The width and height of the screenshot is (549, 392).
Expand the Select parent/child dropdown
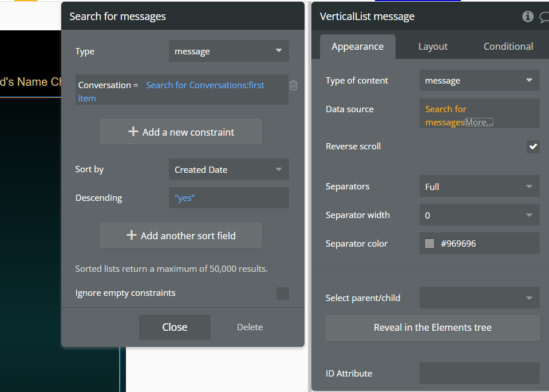pyautogui.click(x=479, y=298)
